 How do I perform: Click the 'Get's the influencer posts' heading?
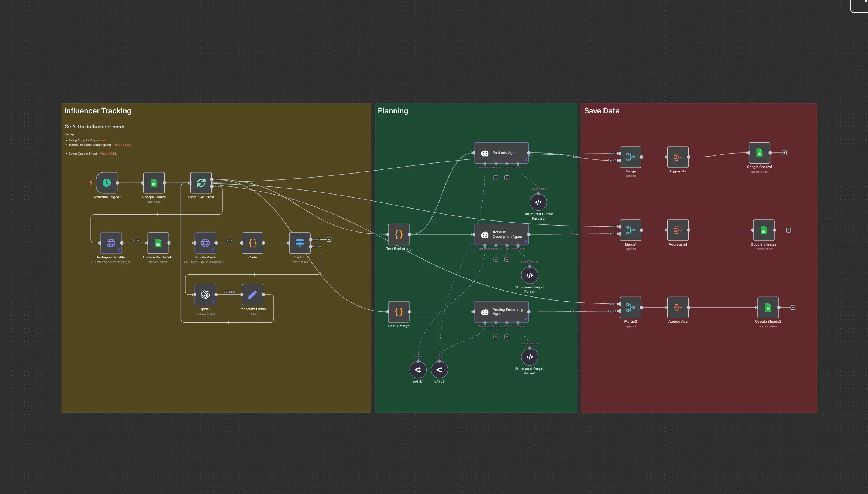click(x=95, y=127)
